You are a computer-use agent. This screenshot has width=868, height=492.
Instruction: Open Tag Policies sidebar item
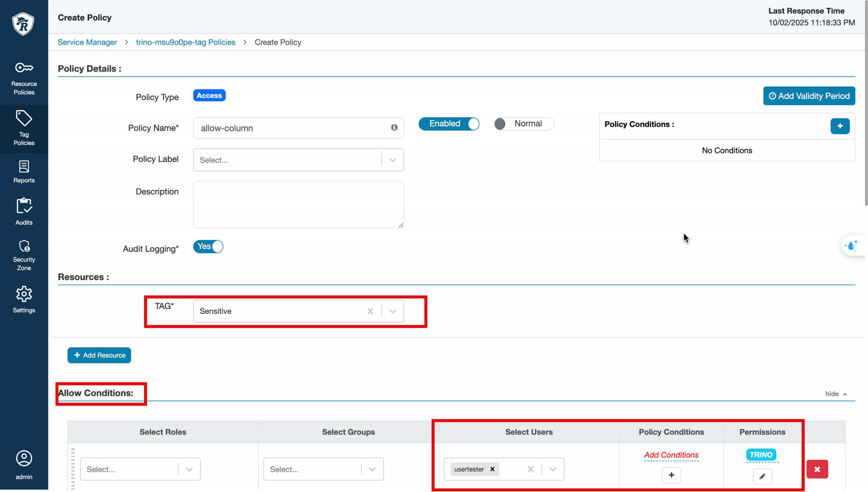(24, 129)
